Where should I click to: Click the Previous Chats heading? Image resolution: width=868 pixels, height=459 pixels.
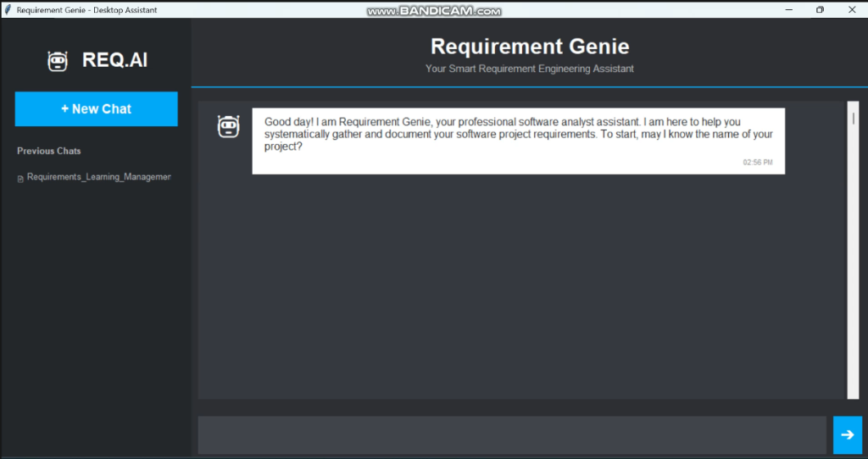[48, 151]
